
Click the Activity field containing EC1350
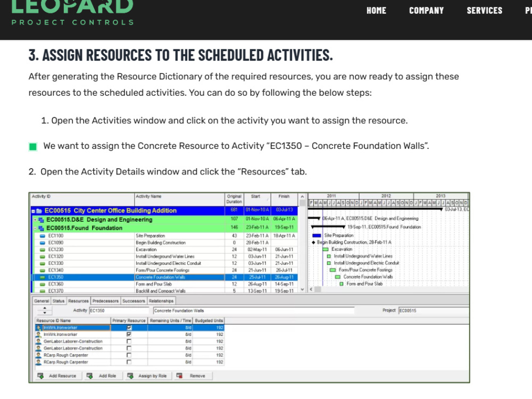pyautogui.click(x=119, y=311)
